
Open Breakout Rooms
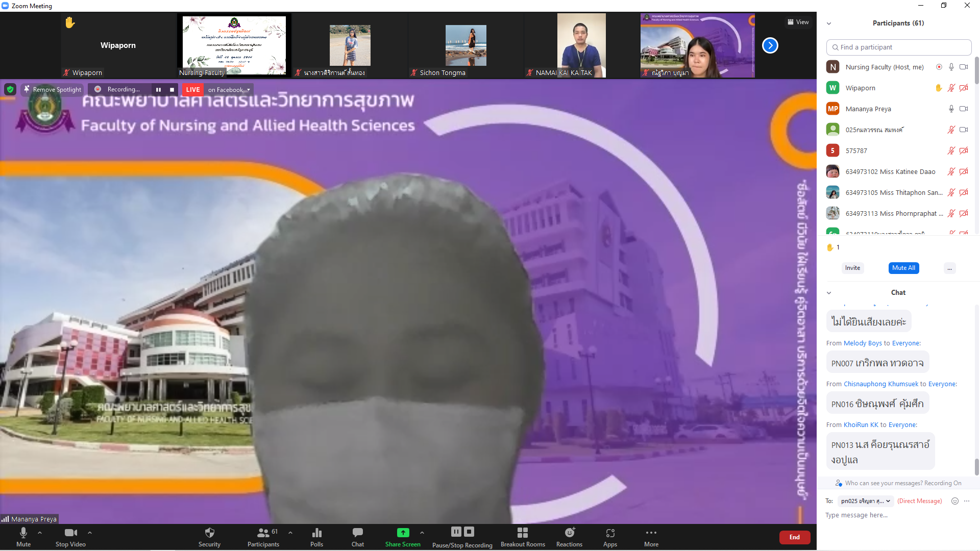click(x=523, y=533)
